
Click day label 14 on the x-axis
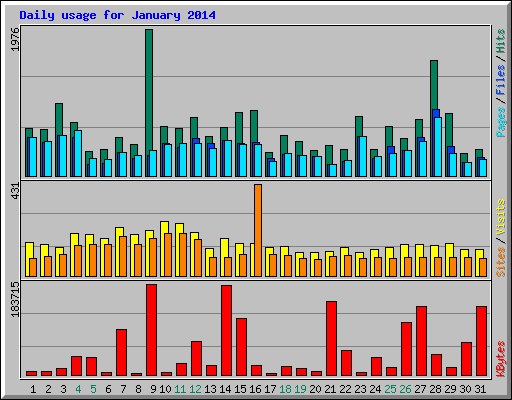[225, 389]
